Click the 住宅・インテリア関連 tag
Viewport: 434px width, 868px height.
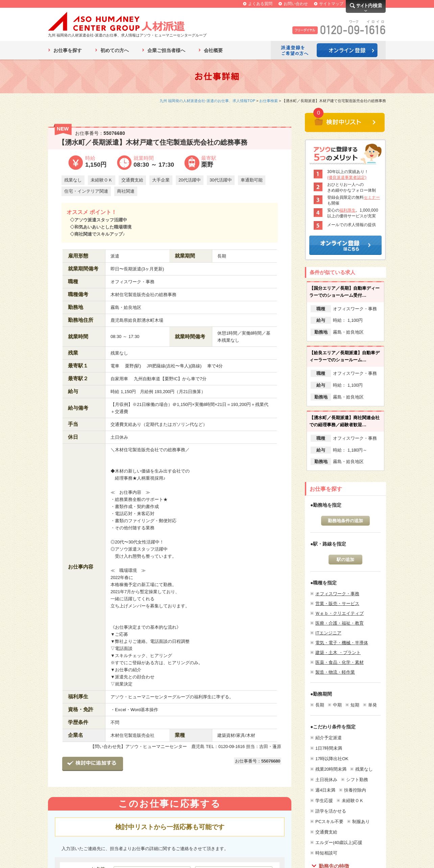click(86, 191)
